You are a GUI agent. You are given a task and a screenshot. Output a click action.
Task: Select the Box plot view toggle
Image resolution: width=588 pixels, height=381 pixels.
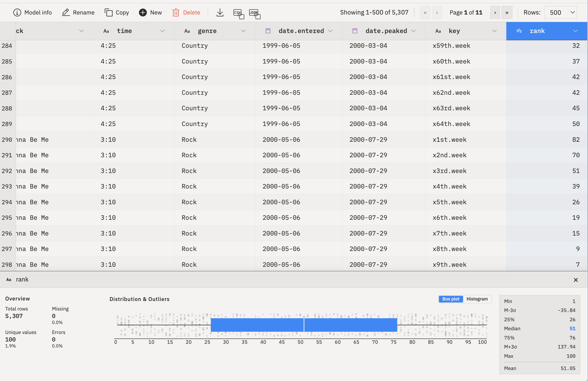pos(451,299)
